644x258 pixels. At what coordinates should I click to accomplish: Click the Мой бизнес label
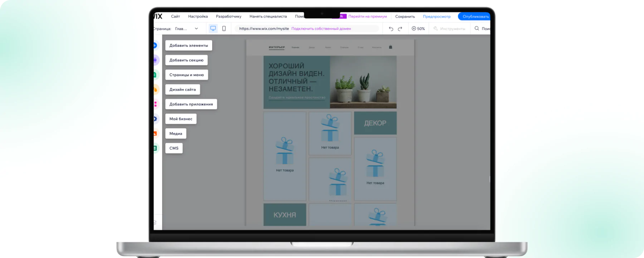pyautogui.click(x=181, y=119)
